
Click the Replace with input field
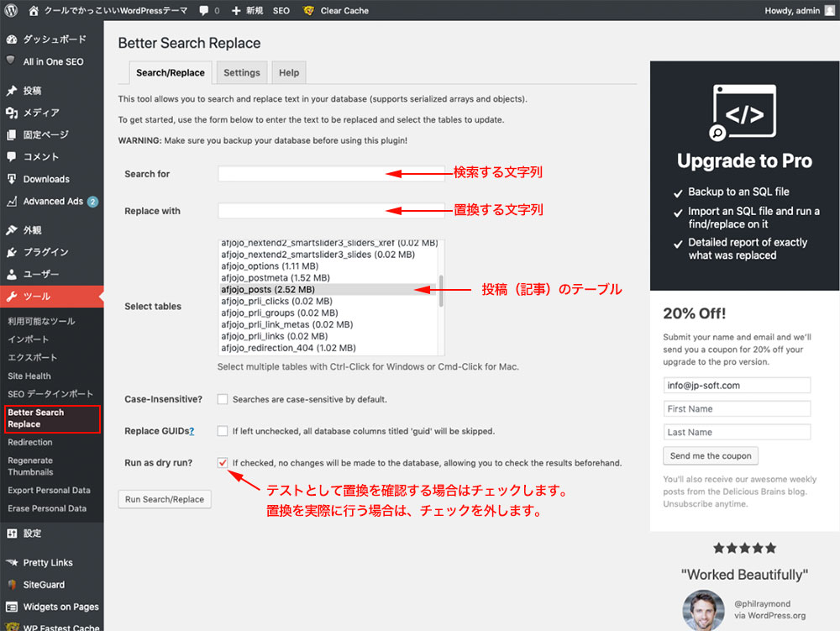click(331, 211)
